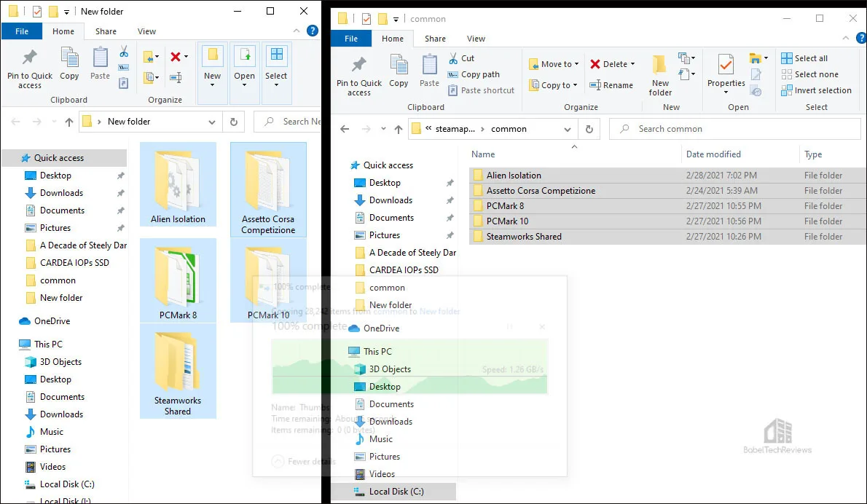
Task: Click Select none in the common window
Action: [x=809, y=74]
